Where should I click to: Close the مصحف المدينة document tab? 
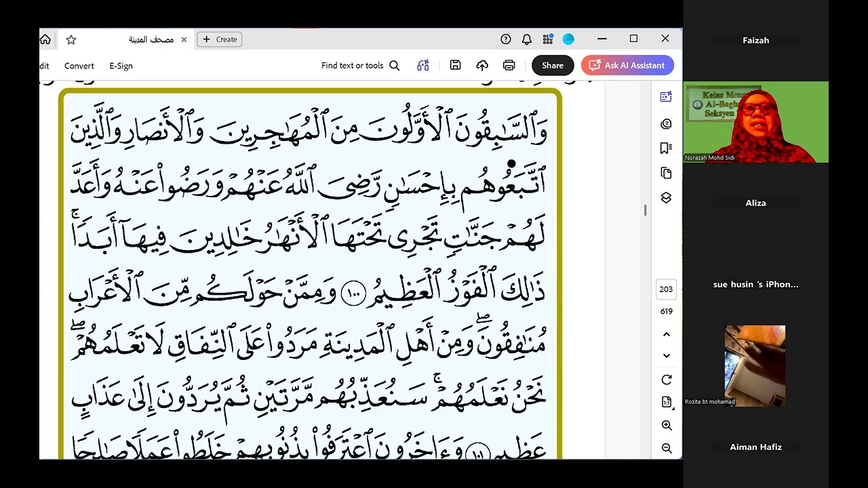coord(184,39)
